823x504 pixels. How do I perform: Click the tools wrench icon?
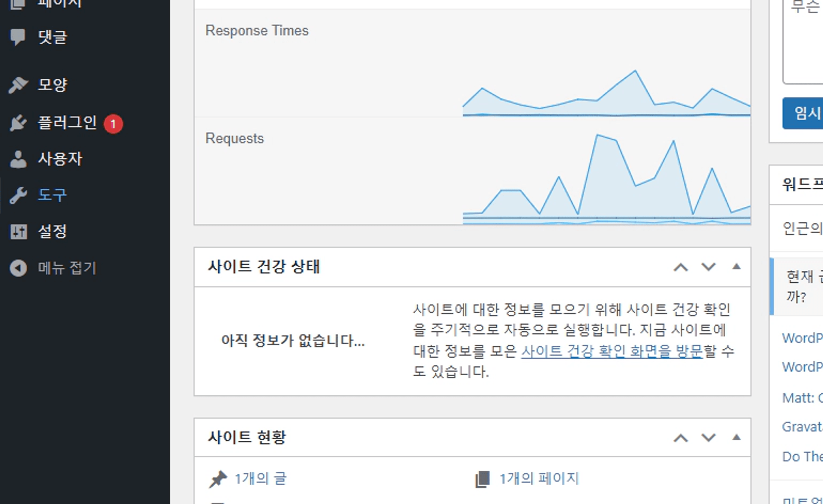coord(18,195)
